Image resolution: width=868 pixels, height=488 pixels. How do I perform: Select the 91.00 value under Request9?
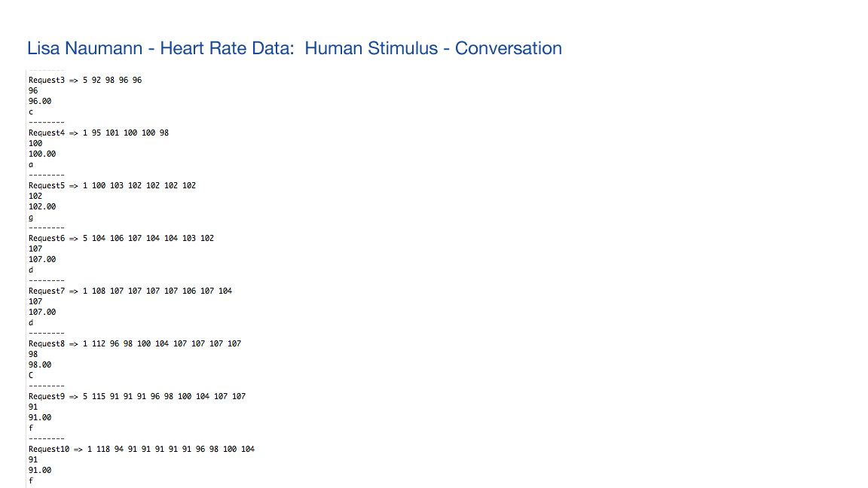click(40, 417)
